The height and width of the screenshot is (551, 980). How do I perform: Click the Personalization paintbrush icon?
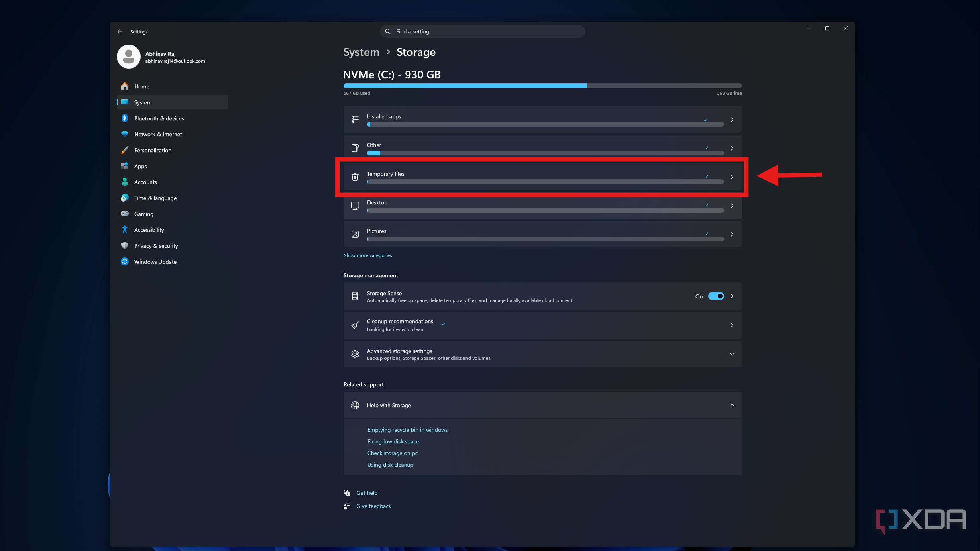coord(125,150)
